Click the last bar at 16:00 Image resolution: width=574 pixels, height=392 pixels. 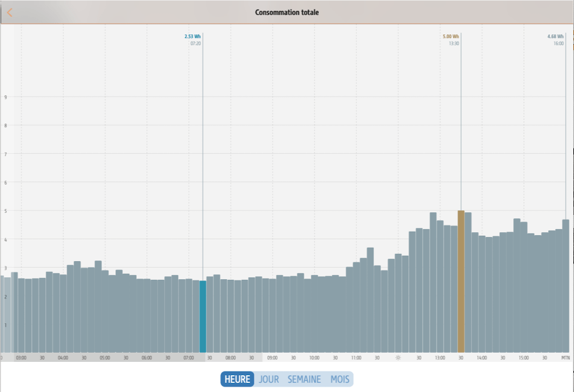(x=566, y=286)
